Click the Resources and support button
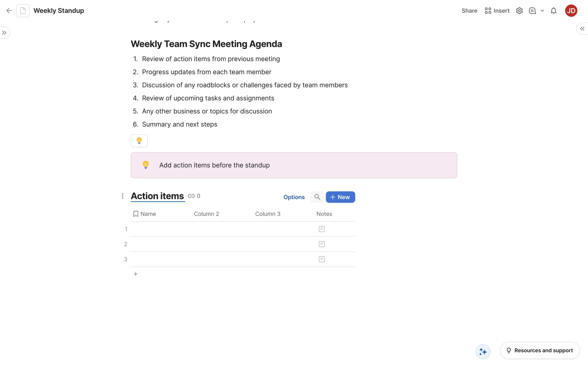The height and width of the screenshot is (368, 588). coord(540,351)
